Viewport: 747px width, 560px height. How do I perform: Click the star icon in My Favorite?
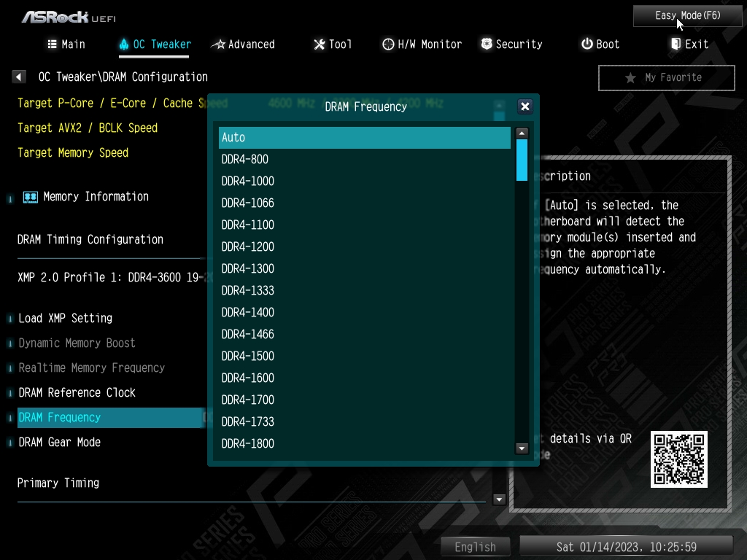[x=630, y=77]
